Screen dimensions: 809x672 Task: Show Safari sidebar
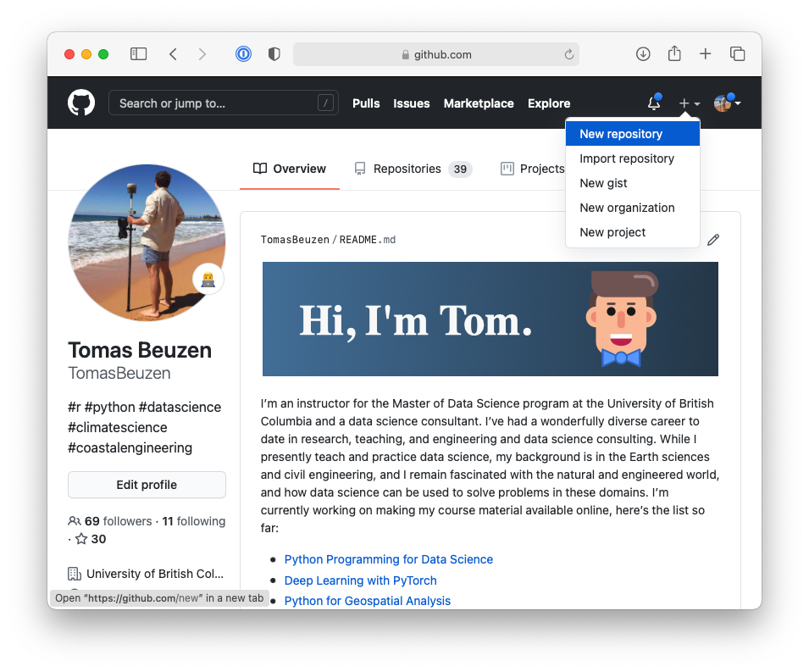(138, 53)
